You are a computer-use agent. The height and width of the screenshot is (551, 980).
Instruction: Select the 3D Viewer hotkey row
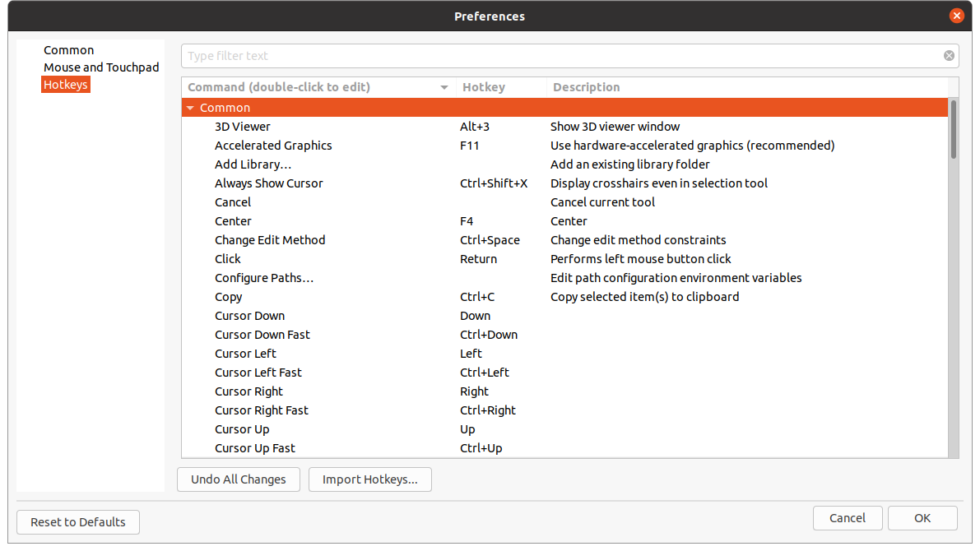(242, 126)
